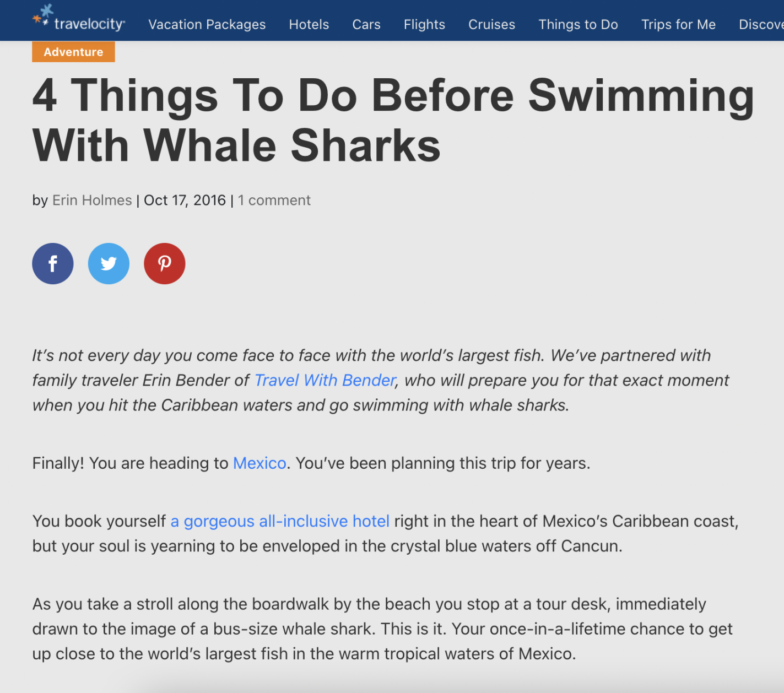This screenshot has height=693, width=784.
Task: Click the article headline title
Action: tap(392, 120)
